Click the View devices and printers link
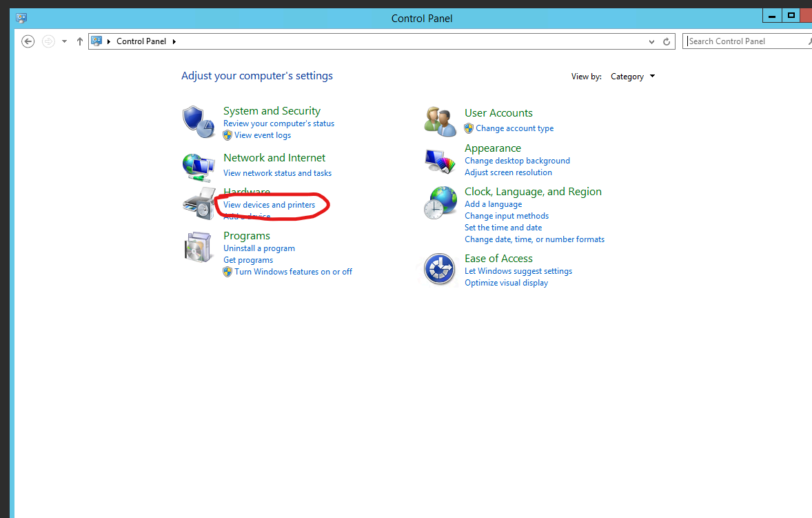The width and height of the screenshot is (812, 518). pyautogui.click(x=269, y=205)
